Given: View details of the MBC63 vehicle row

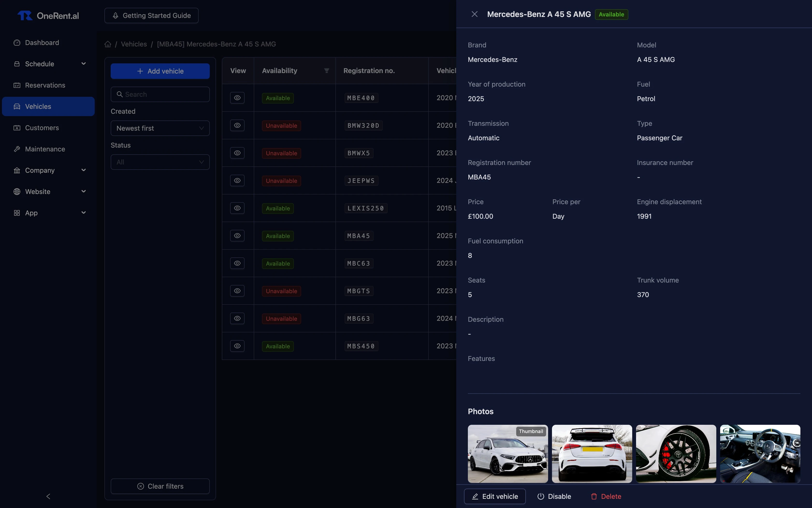Looking at the screenshot, I should click(237, 263).
